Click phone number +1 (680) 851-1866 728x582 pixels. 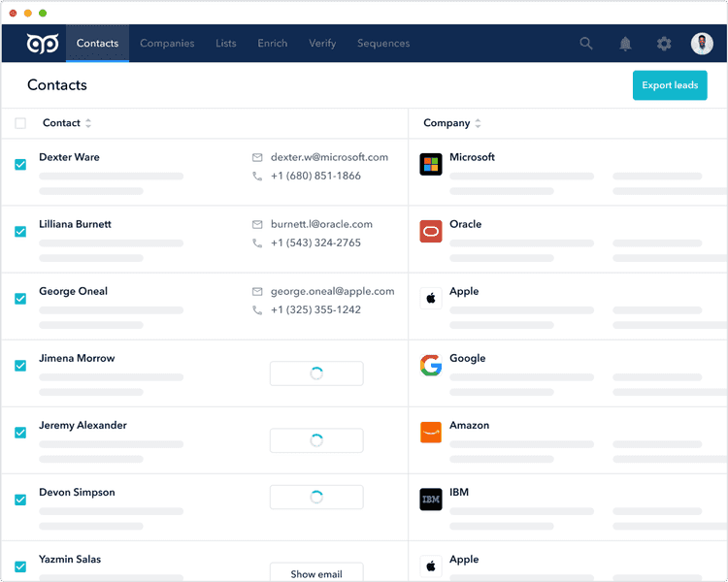(315, 176)
